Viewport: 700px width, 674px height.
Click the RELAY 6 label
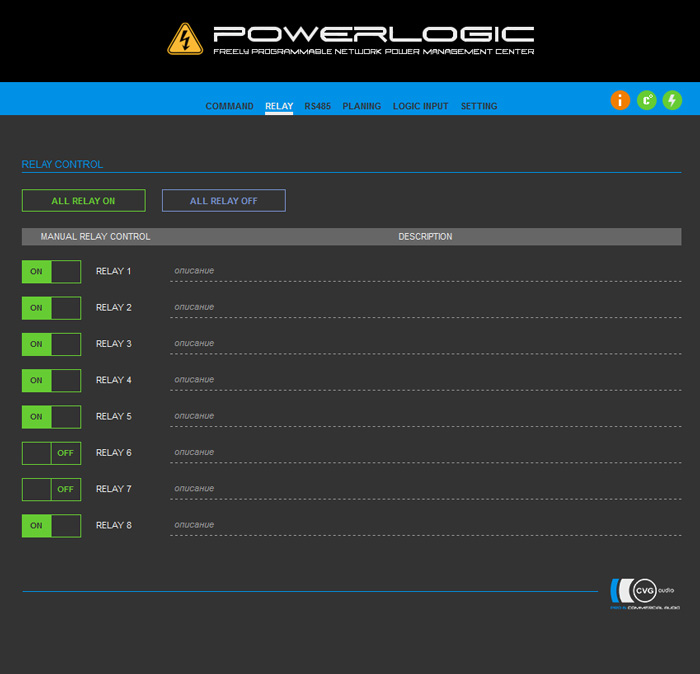[113, 453]
